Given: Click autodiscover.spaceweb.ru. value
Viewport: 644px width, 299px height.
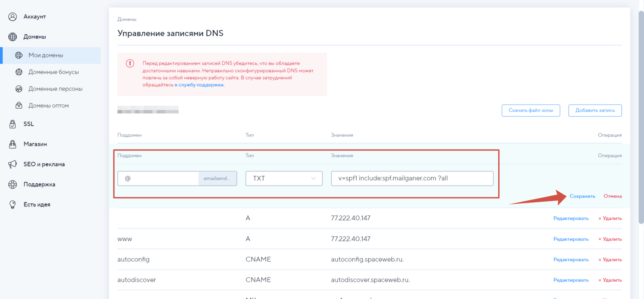Looking at the screenshot, I should [370, 280].
